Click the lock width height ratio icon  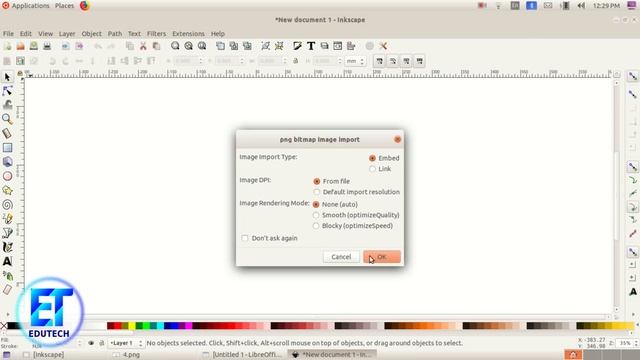pos(296,61)
